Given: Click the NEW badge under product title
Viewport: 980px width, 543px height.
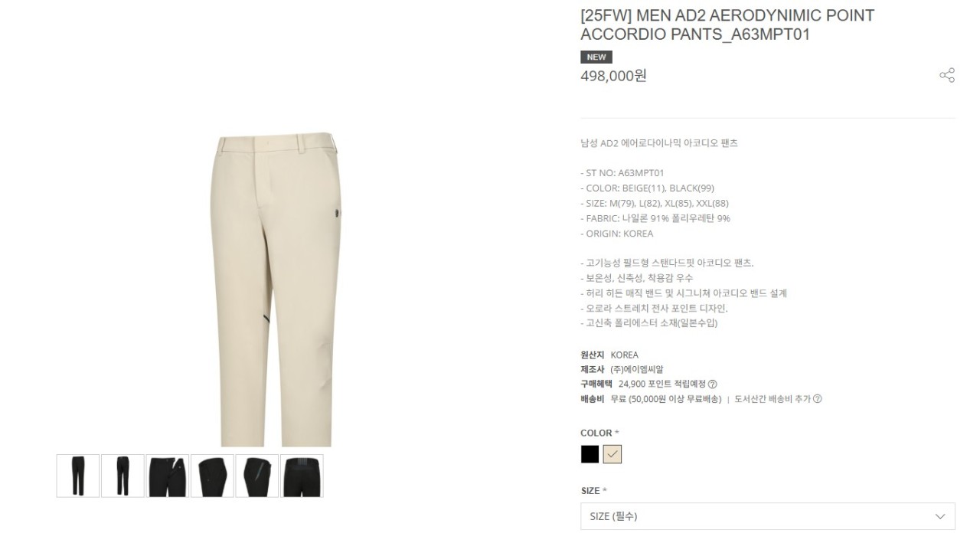Looking at the screenshot, I should point(596,57).
